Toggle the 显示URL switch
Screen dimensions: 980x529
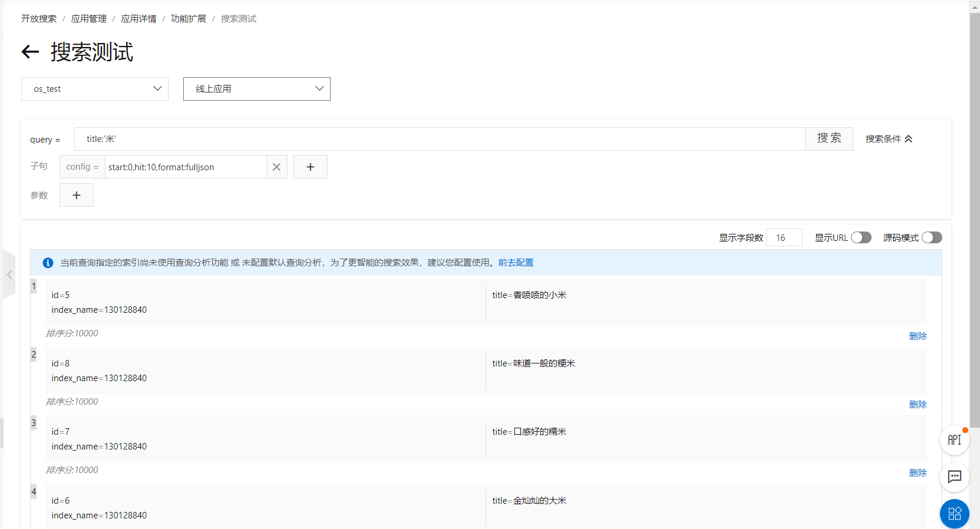click(x=861, y=237)
